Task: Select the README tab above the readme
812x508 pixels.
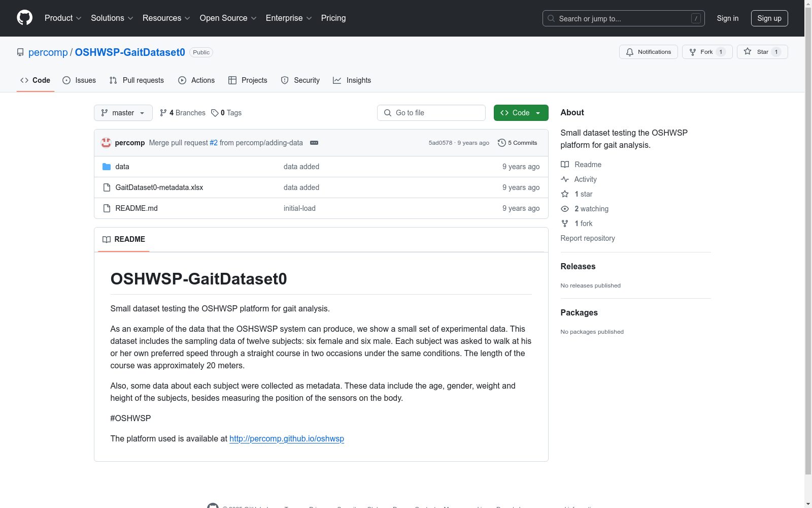Action: [x=124, y=239]
